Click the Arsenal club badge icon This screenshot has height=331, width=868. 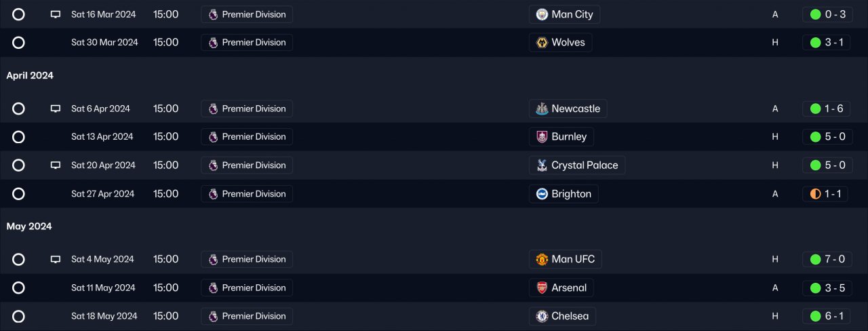click(x=542, y=288)
